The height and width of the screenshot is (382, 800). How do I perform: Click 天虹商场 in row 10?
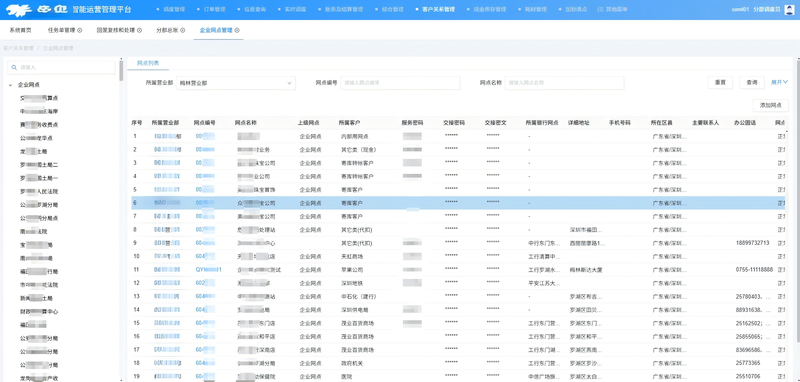352,256
